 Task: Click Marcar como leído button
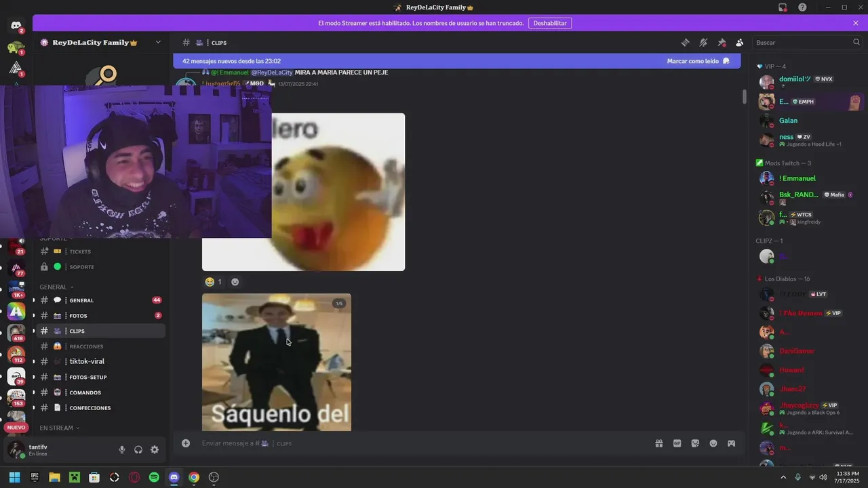[x=697, y=61]
